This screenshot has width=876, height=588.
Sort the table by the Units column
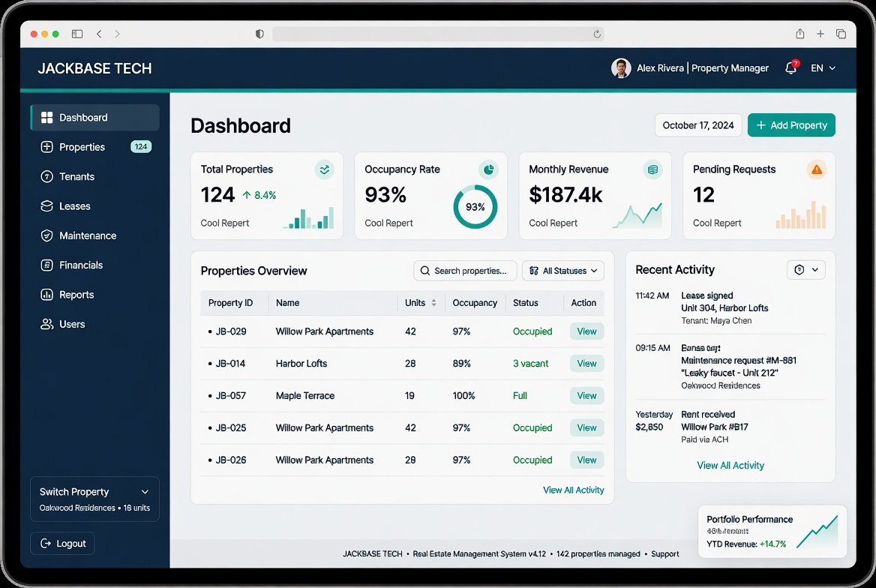click(433, 302)
